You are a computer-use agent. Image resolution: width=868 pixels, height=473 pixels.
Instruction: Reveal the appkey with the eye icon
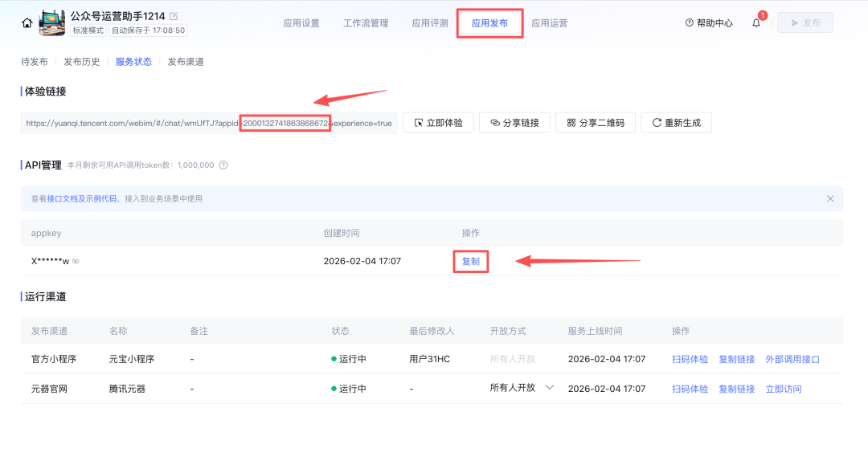click(x=76, y=261)
